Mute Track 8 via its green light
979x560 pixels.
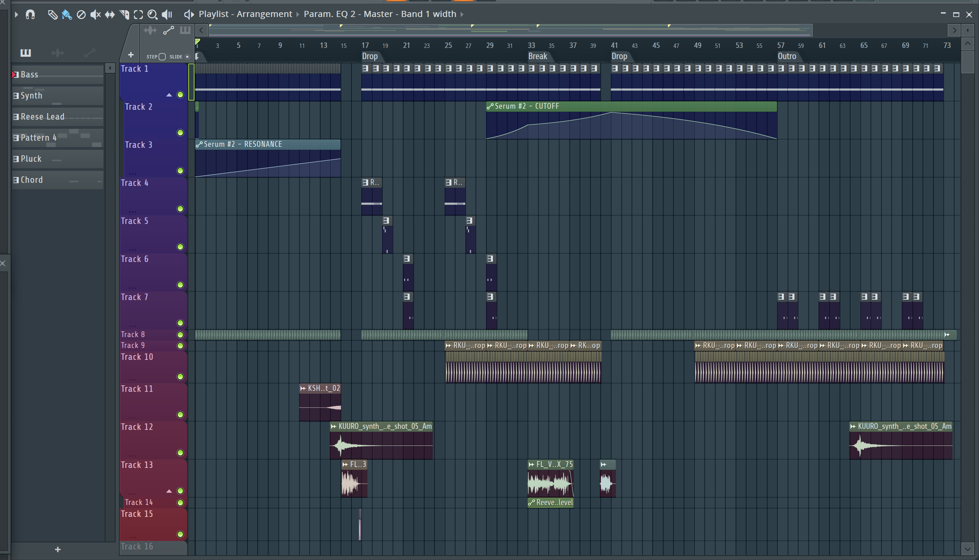(x=180, y=335)
